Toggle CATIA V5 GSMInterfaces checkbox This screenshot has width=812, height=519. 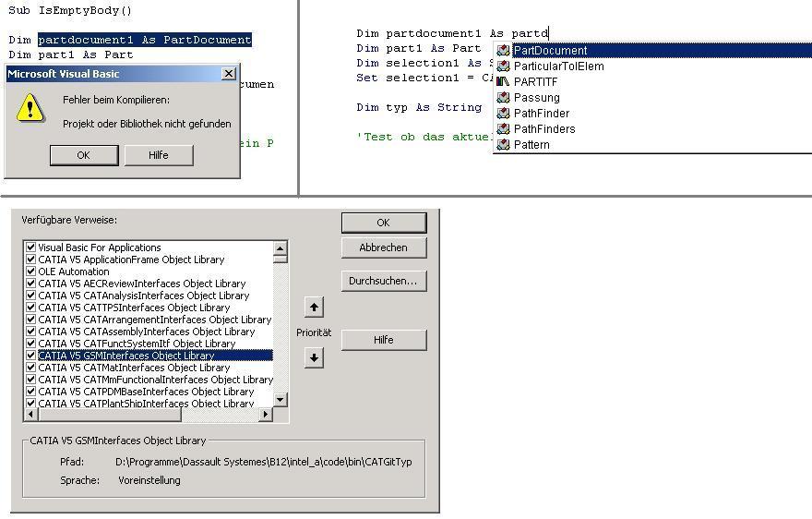(x=31, y=356)
